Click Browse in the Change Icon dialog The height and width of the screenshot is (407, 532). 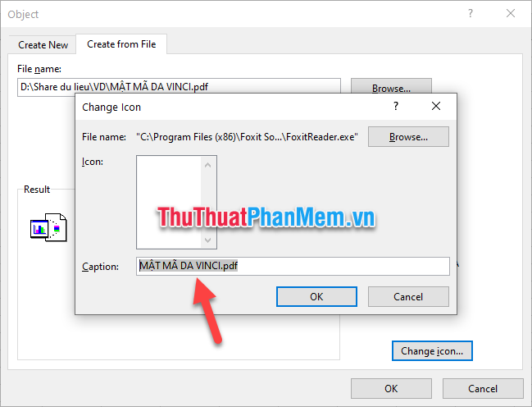(408, 137)
